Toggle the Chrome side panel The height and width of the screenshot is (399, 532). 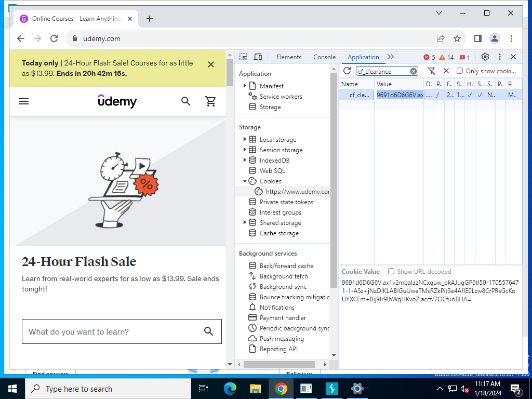478,38
